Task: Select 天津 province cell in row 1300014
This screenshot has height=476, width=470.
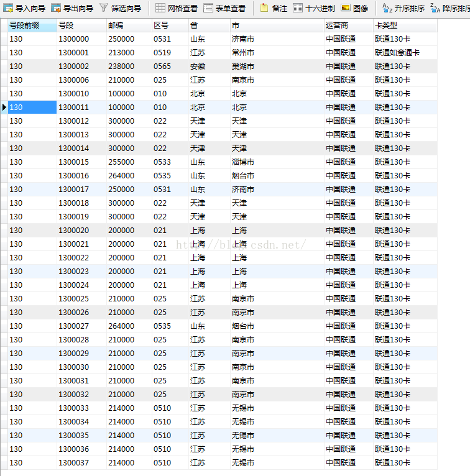Action: click(x=210, y=148)
